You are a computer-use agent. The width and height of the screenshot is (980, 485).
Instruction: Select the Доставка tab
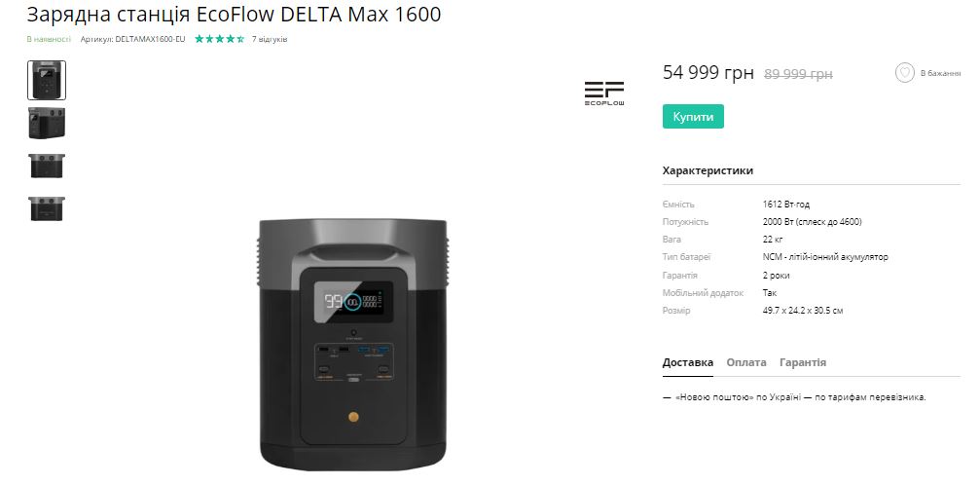point(687,362)
